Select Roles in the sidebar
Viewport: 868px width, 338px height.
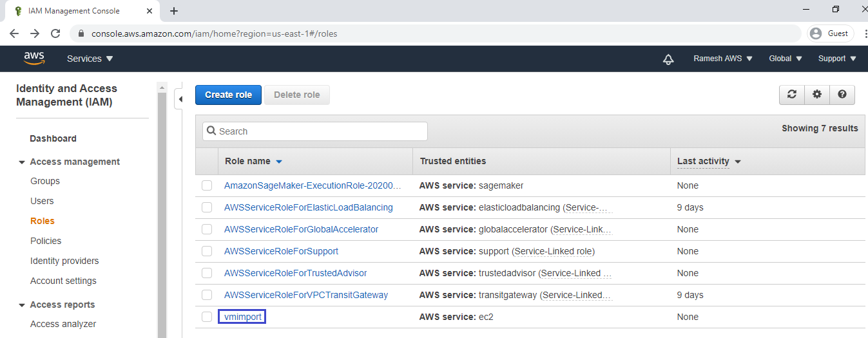(43, 221)
